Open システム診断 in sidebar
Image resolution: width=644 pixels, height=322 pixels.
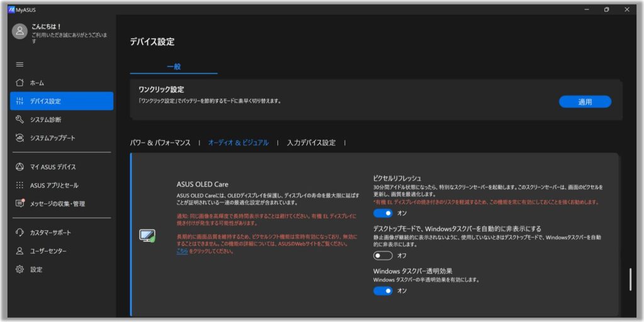tap(62, 119)
